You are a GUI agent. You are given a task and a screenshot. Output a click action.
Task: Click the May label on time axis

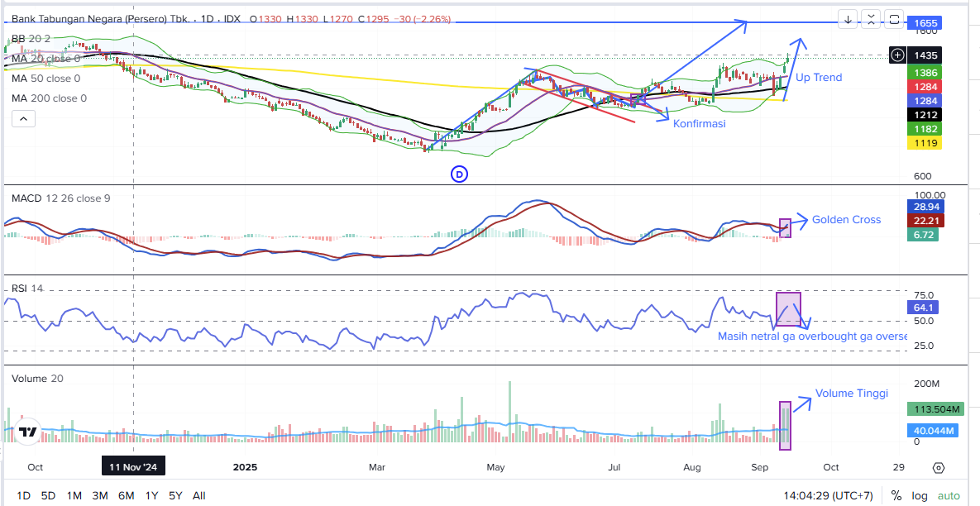tap(495, 467)
